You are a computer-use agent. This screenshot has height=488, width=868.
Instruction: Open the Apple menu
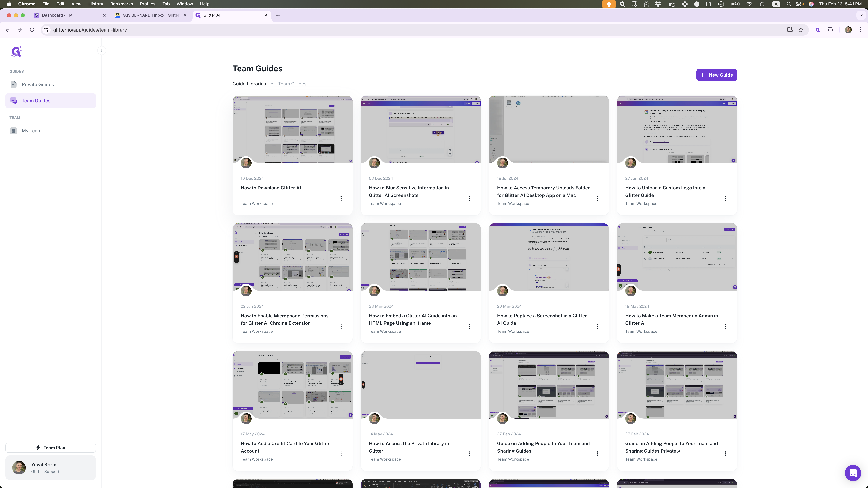pos(9,4)
